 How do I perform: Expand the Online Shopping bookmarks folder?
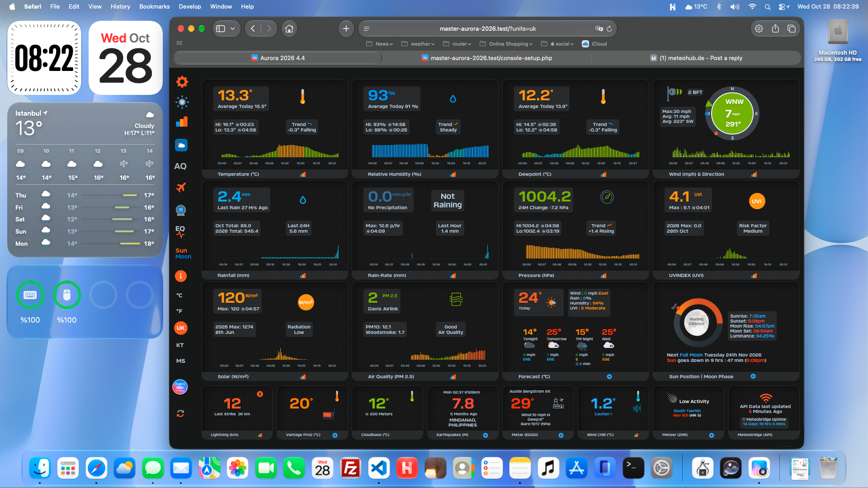tap(506, 44)
